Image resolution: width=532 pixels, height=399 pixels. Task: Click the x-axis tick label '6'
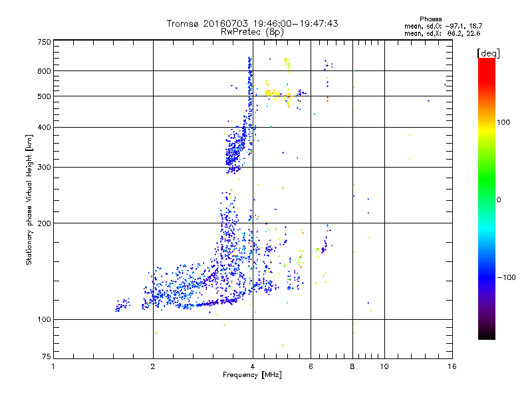coord(311,366)
